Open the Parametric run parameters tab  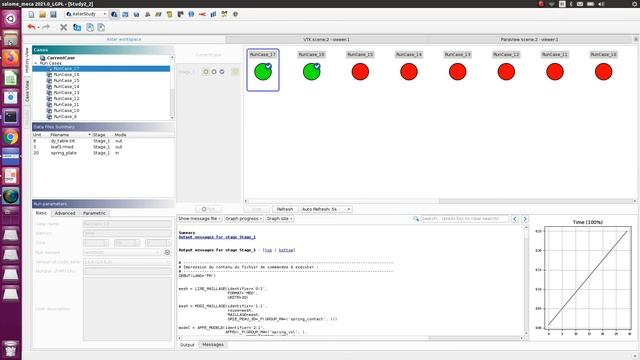click(x=94, y=213)
